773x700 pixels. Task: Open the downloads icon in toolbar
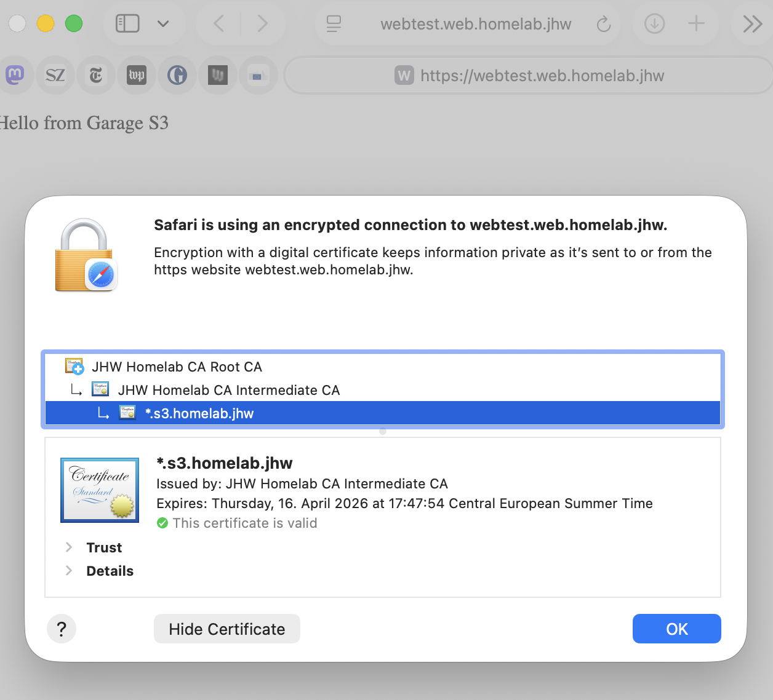point(654,24)
